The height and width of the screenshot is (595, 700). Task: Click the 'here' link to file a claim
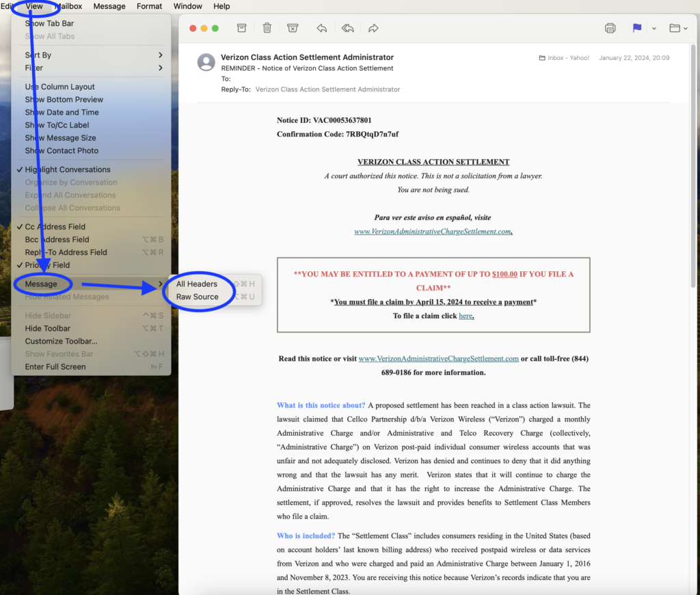pyautogui.click(x=466, y=316)
